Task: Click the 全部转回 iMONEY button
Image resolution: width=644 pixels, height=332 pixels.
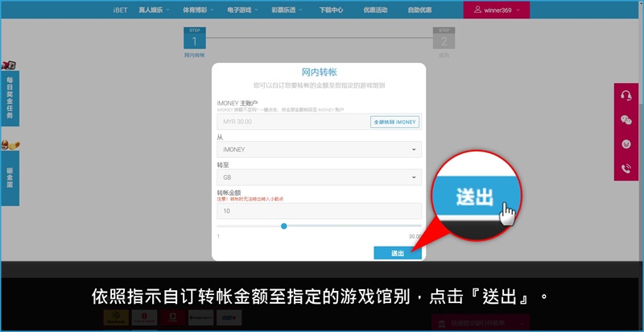Action: click(394, 122)
